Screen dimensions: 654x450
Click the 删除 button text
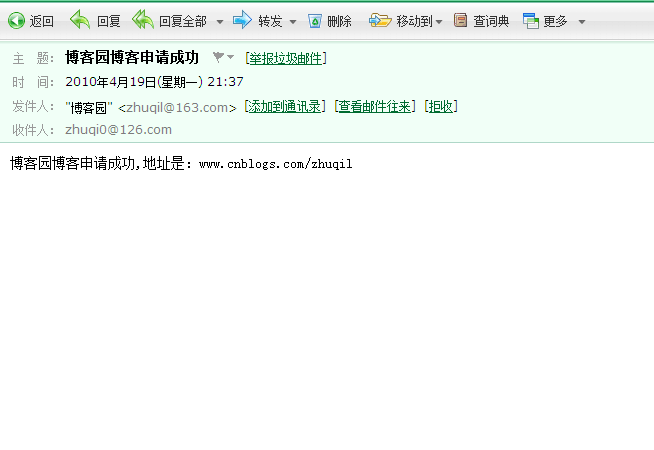click(339, 21)
